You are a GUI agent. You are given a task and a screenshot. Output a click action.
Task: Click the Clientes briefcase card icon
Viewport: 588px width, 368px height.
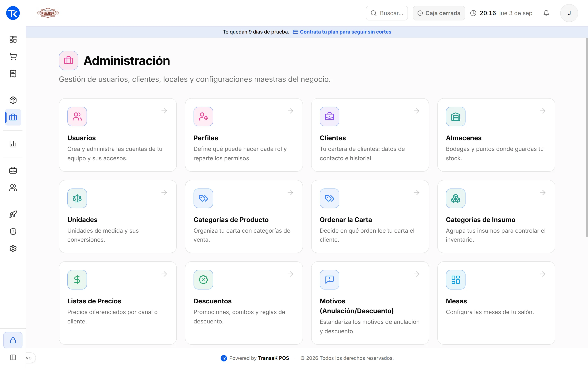pos(329,117)
